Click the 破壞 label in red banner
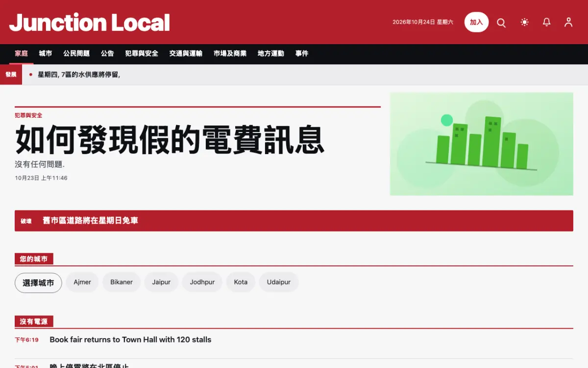 [26, 221]
